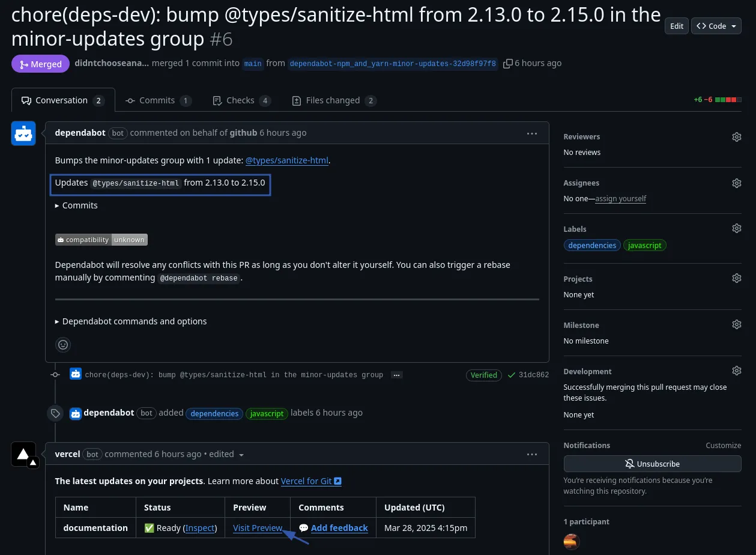756x555 pixels.
Task: Click the diffstat color bar
Action: (x=728, y=100)
